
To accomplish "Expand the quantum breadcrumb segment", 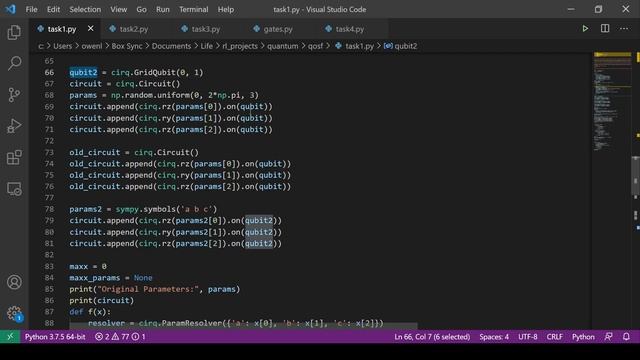I will (x=282, y=46).
